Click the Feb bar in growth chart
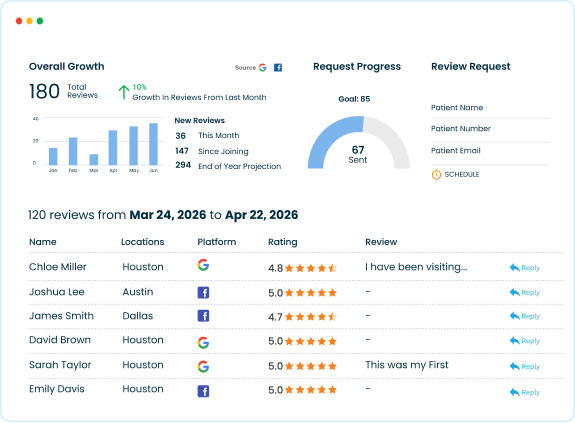The width and height of the screenshot is (575, 423). click(x=73, y=151)
